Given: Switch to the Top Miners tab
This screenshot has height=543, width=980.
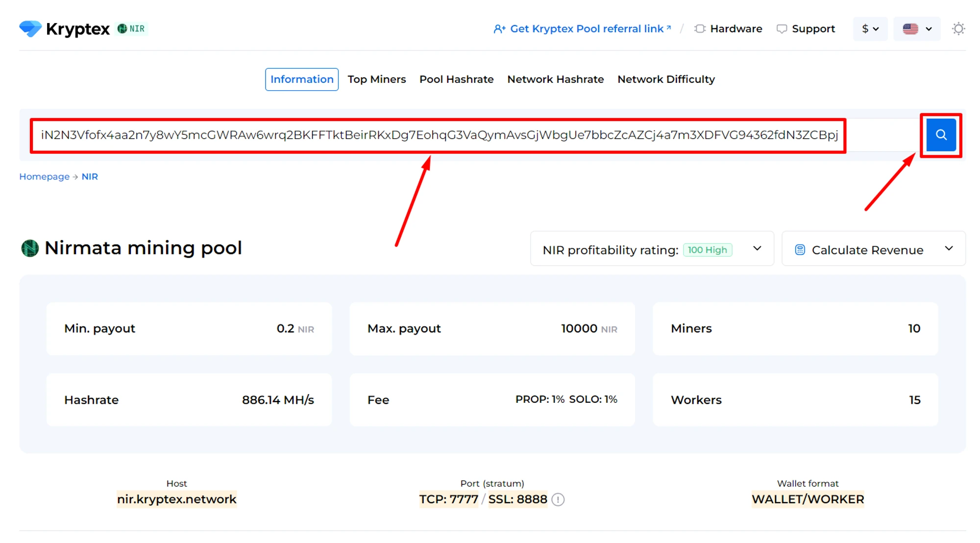Looking at the screenshot, I should (376, 79).
